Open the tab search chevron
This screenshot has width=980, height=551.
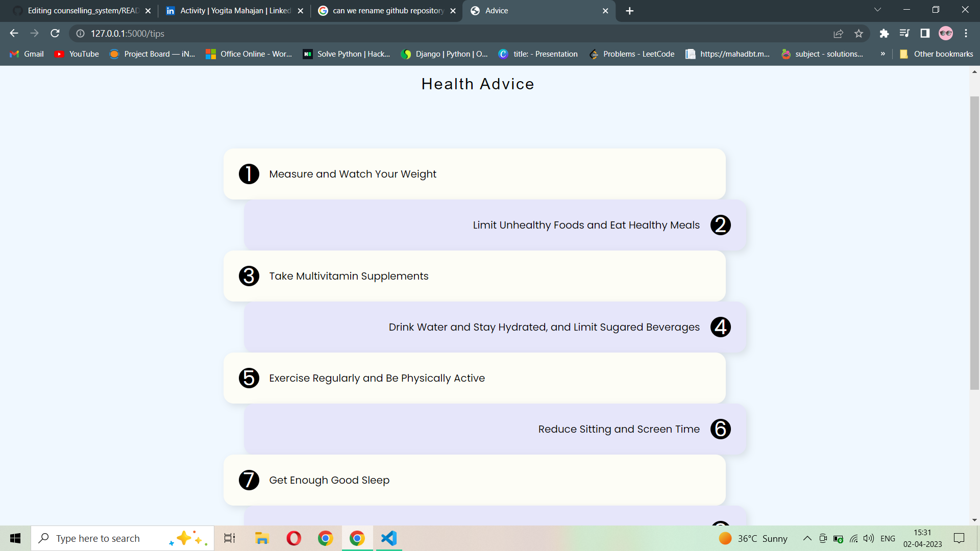877,10
